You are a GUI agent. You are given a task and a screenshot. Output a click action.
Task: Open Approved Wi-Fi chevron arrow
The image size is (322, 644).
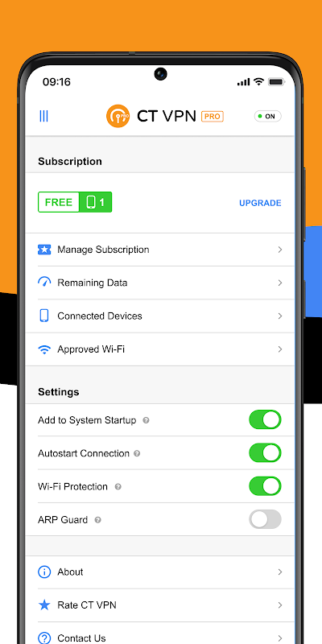coord(279,349)
